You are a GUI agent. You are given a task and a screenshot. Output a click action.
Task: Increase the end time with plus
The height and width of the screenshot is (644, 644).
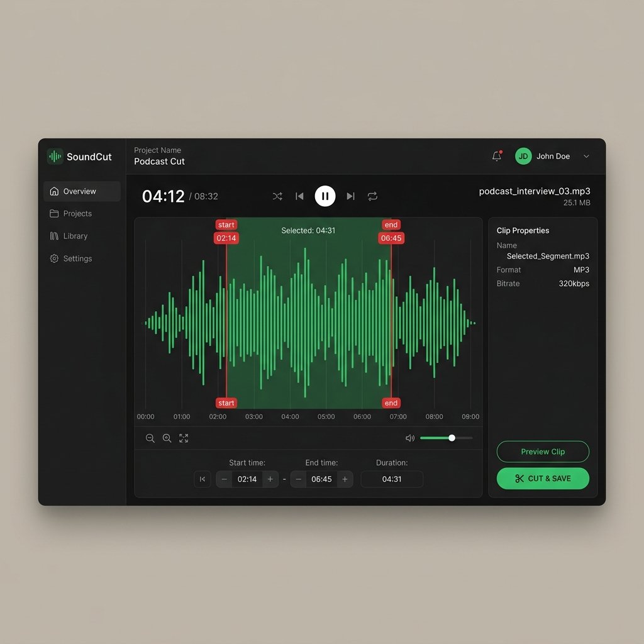[x=345, y=479]
